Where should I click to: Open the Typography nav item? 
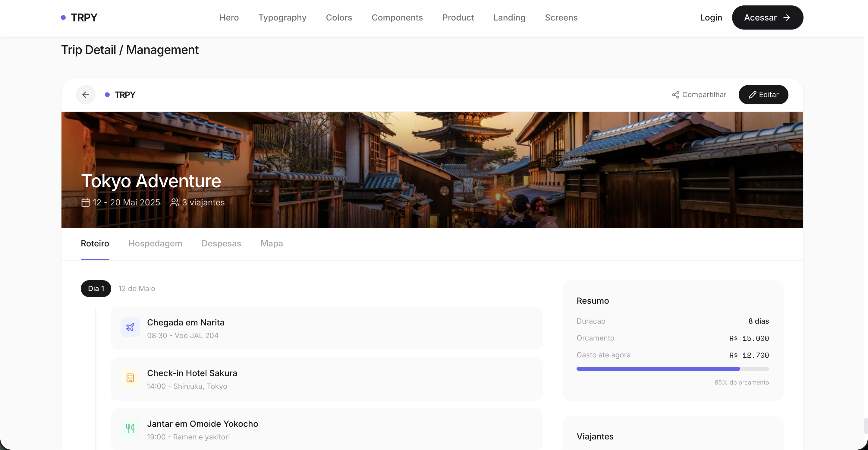tap(282, 17)
